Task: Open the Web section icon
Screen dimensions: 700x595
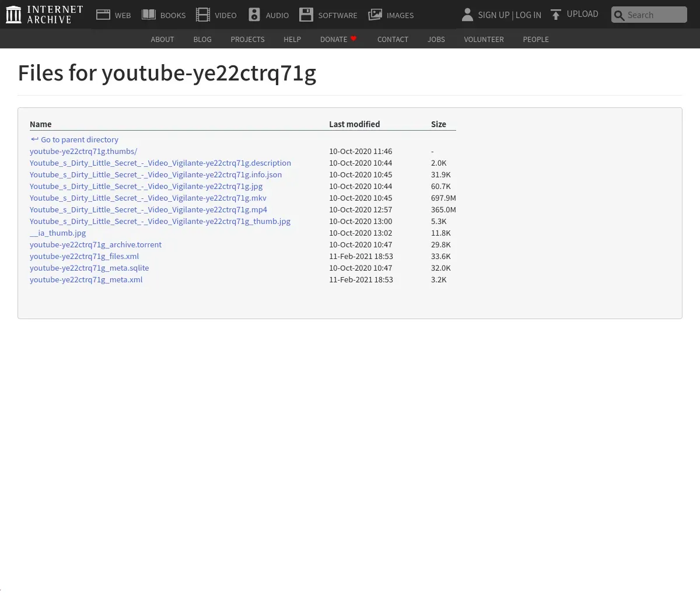Action: 103,15
